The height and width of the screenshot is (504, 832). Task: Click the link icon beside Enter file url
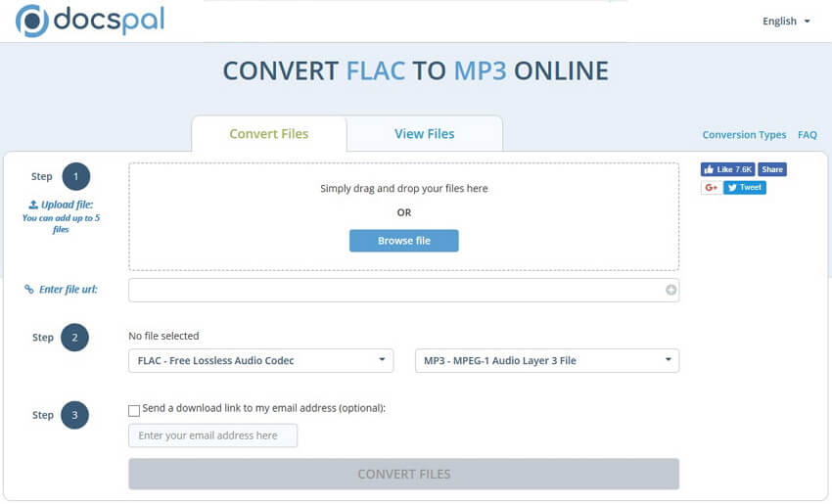point(29,289)
